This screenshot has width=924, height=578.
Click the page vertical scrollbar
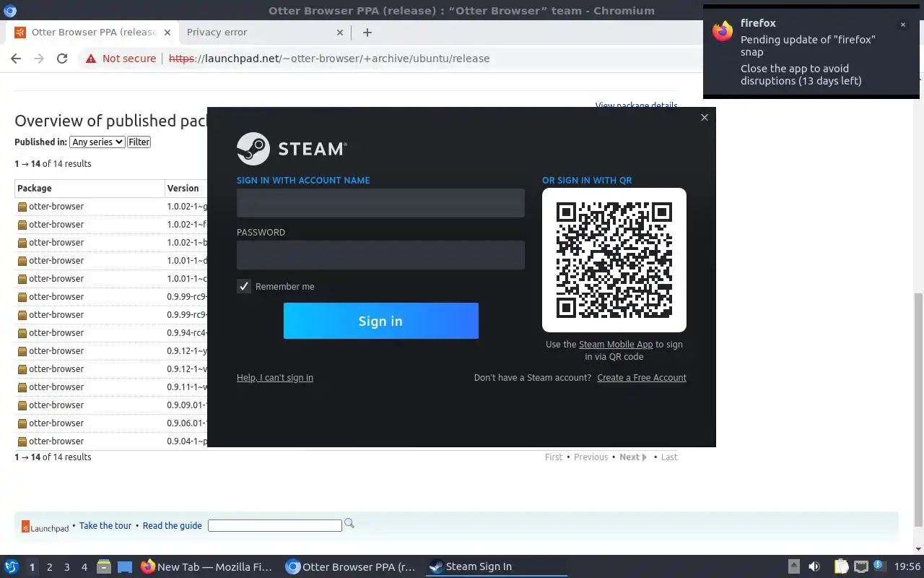click(x=918, y=409)
